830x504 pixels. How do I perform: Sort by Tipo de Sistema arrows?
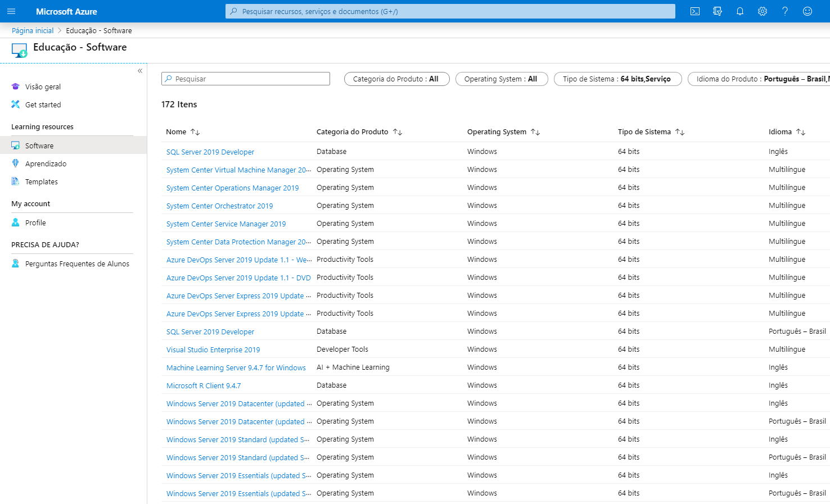680,132
